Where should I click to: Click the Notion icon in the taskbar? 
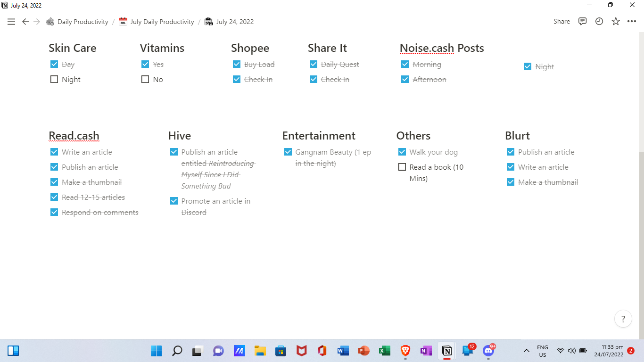click(x=446, y=351)
